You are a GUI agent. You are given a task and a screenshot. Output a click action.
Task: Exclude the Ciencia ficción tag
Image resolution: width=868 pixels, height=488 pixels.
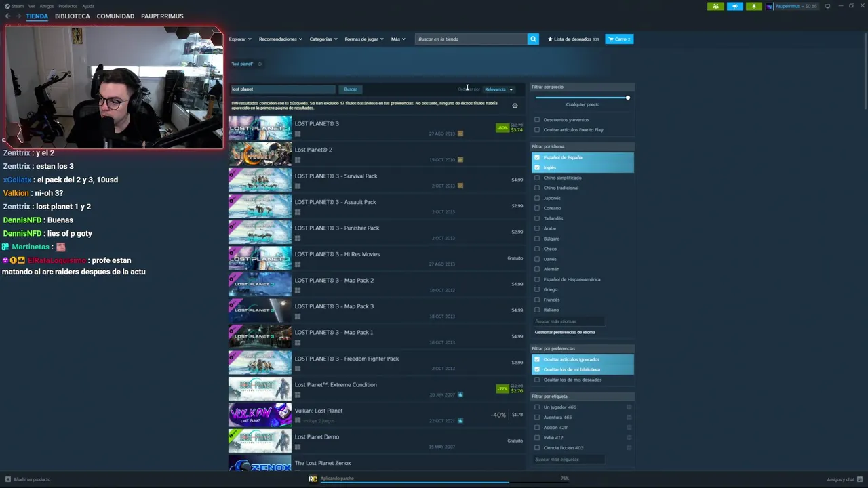629,447
